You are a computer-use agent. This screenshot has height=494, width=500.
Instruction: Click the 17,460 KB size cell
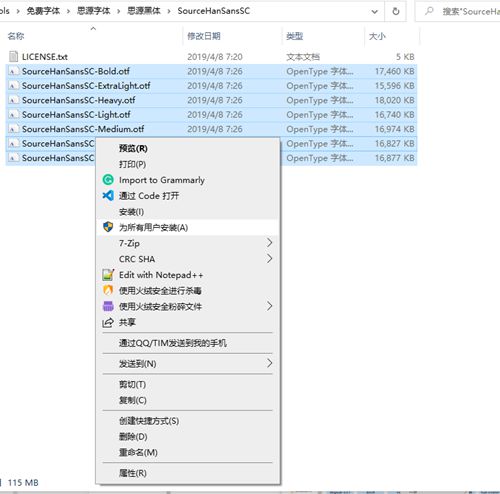click(x=395, y=71)
